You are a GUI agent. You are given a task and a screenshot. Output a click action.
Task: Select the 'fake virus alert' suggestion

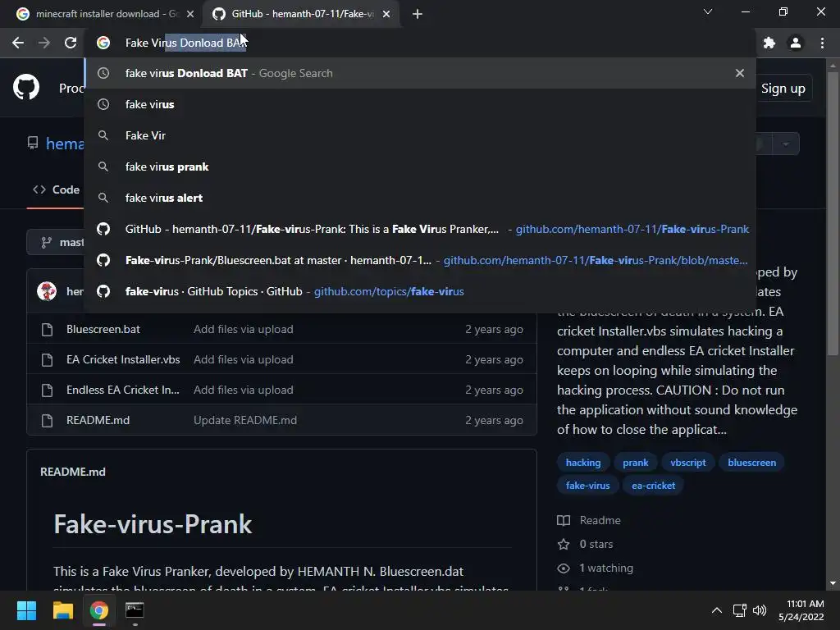[x=420, y=198]
